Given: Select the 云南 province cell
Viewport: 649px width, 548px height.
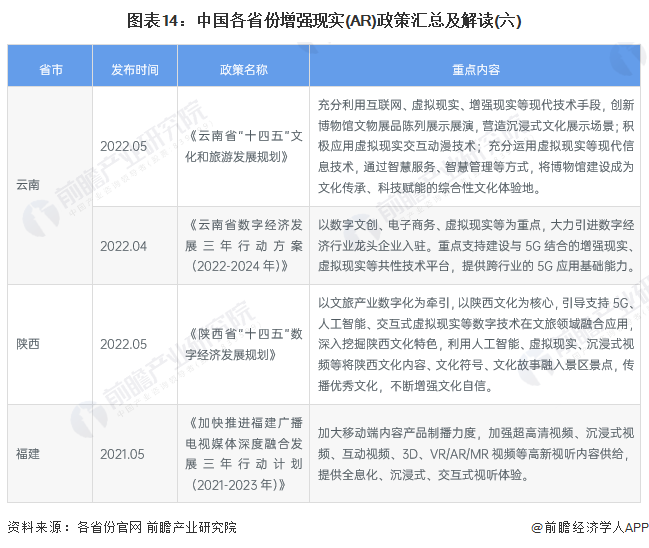Looking at the screenshot, I should point(30,186).
